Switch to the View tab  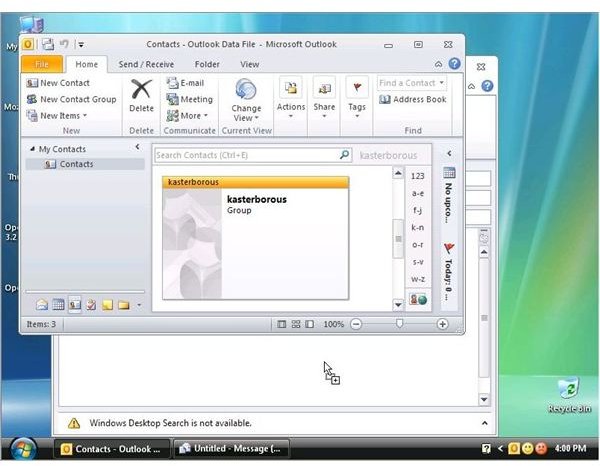[x=249, y=64]
